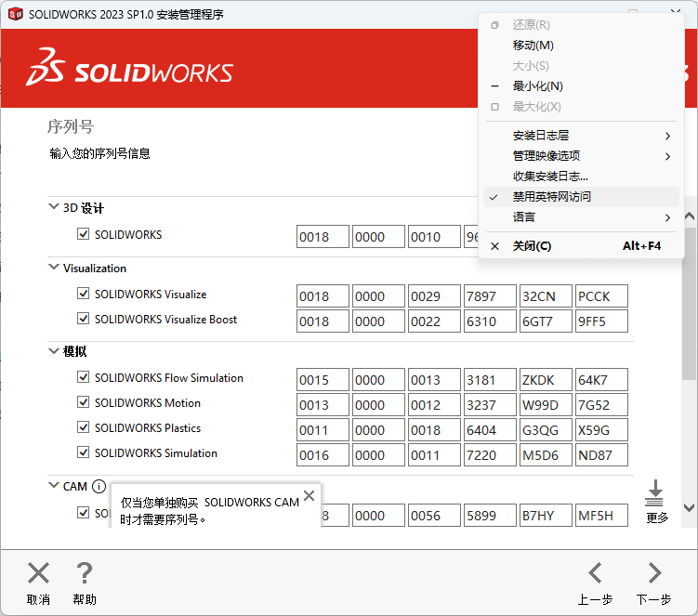Expand the 安装日志层 submenu
Screen dimensions: 698x616
pos(581,136)
